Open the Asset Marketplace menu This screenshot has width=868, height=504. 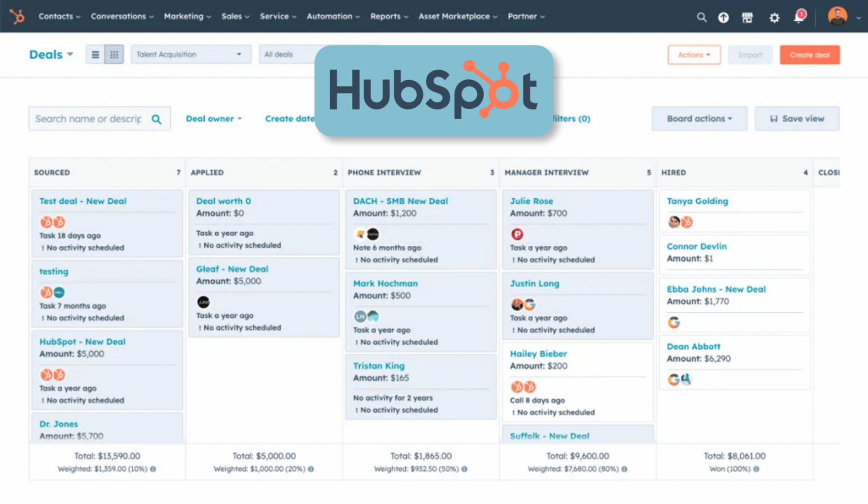tap(458, 16)
